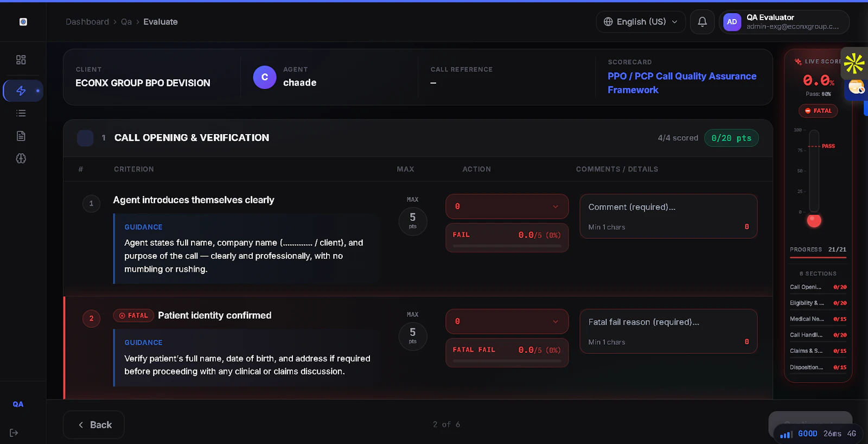Go to Qa breadcrumb

(x=126, y=22)
